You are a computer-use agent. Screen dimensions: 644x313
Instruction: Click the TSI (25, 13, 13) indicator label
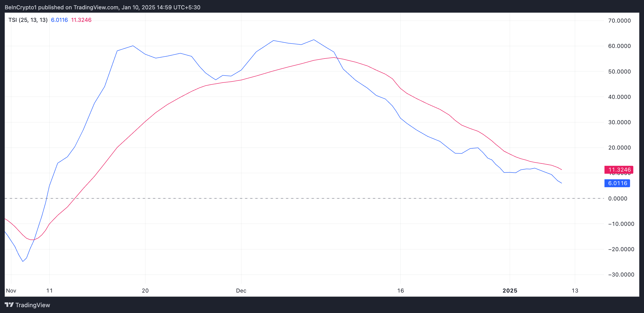28,20
